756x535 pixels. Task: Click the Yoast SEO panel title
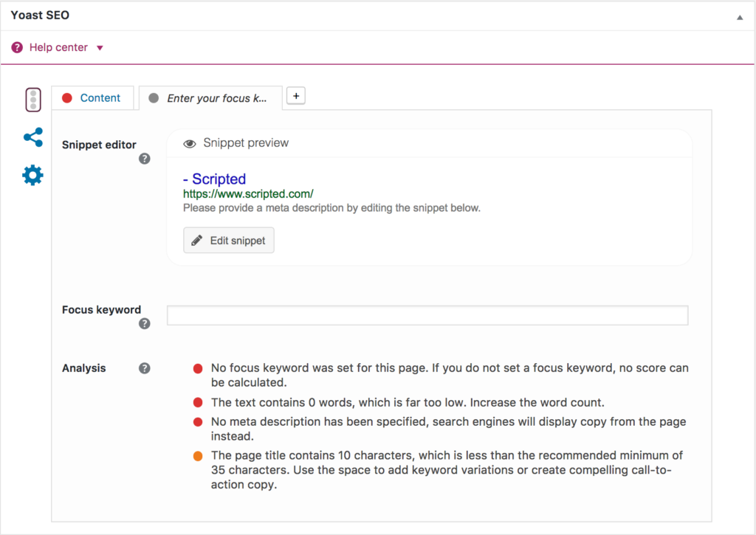[x=40, y=15]
